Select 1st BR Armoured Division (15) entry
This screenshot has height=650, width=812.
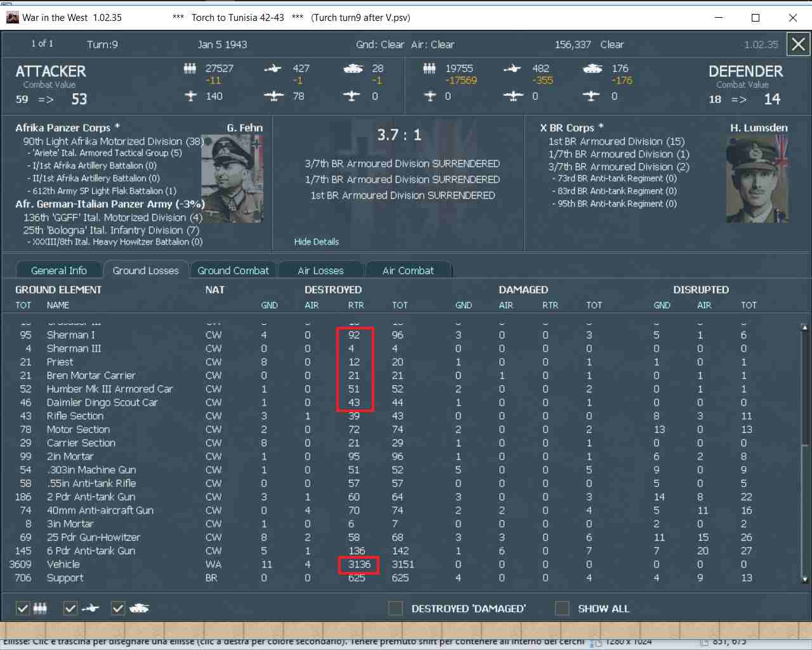tap(617, 142)
